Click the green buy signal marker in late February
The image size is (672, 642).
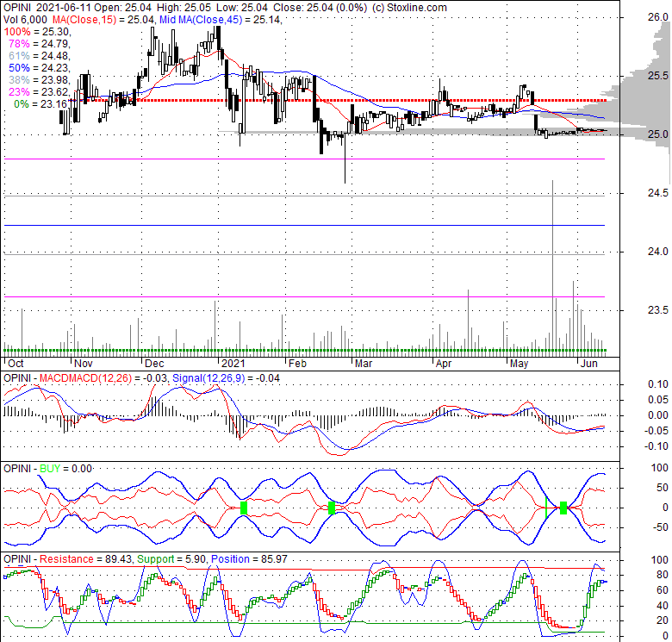coord(332,508)
